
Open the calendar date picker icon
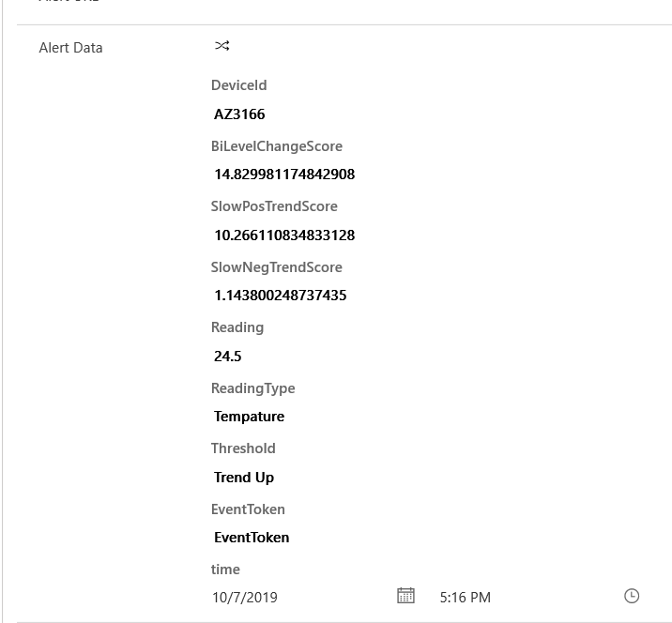405,596
